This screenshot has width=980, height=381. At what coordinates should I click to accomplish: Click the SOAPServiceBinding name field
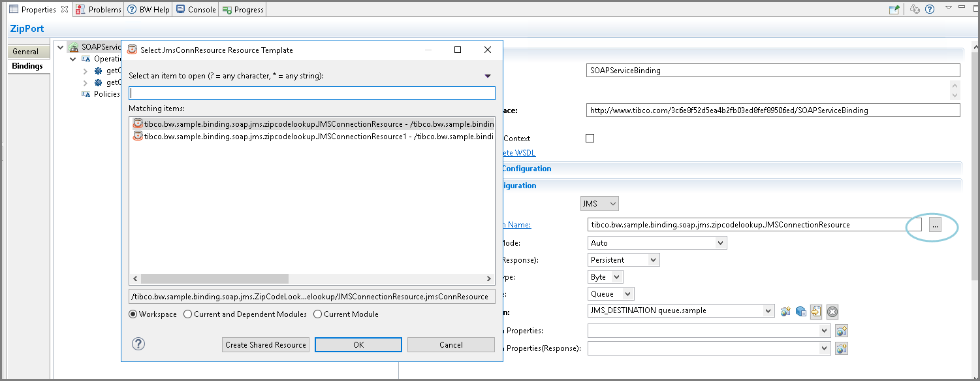(x=773, y=70)
